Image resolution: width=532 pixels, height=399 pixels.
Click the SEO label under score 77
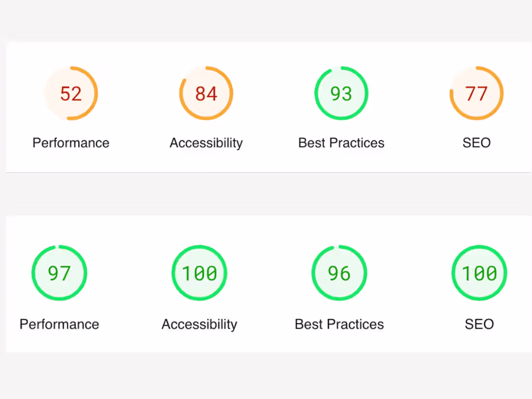[476, 143]
